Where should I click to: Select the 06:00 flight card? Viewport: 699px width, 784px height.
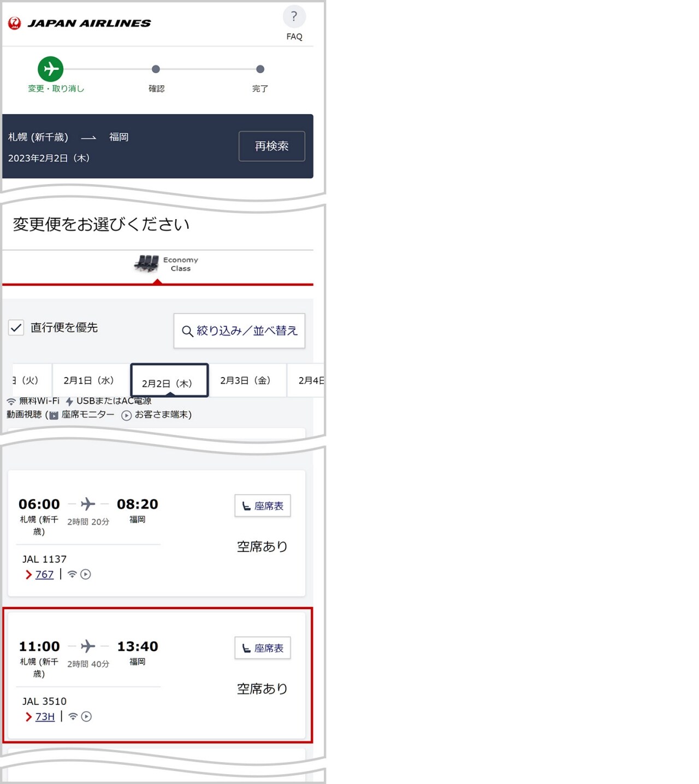(x=157, y=533)
